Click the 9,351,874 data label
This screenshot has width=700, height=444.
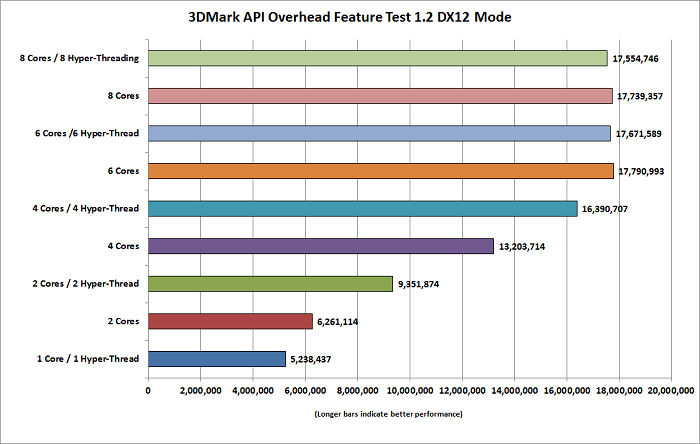(x=418, y=284)
